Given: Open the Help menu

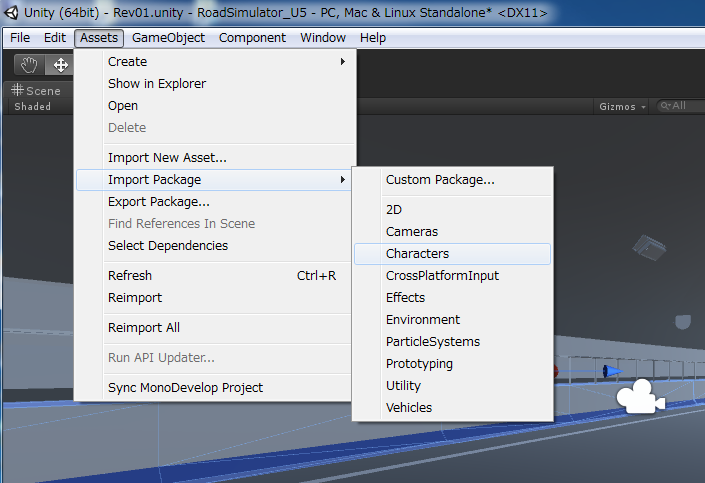Looking at the screenshot, I should (373, 38).
